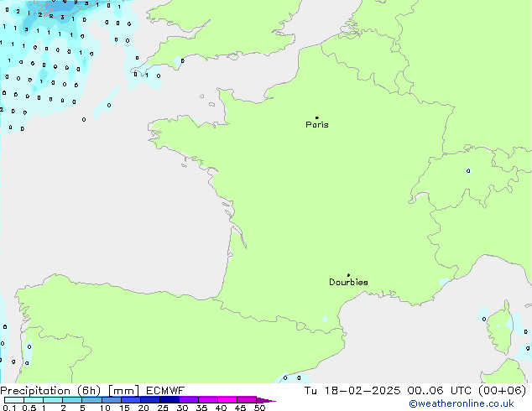The image size is (532, 411).
Task: Open the weatheronline.co.uk link
Action: (x=462, y=403)
